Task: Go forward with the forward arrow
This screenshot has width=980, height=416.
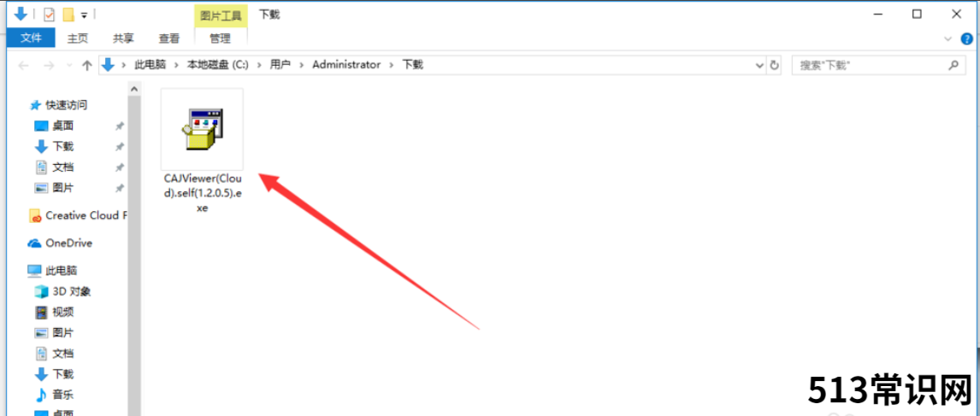Action: (x=48, y=65)
